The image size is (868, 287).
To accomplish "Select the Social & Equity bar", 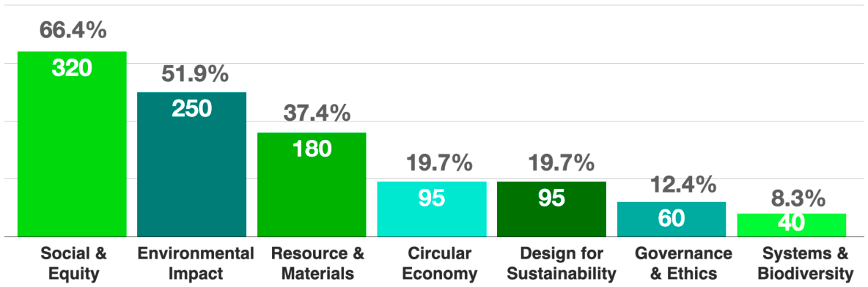I will pyautogui.click(x=72, y=143).
